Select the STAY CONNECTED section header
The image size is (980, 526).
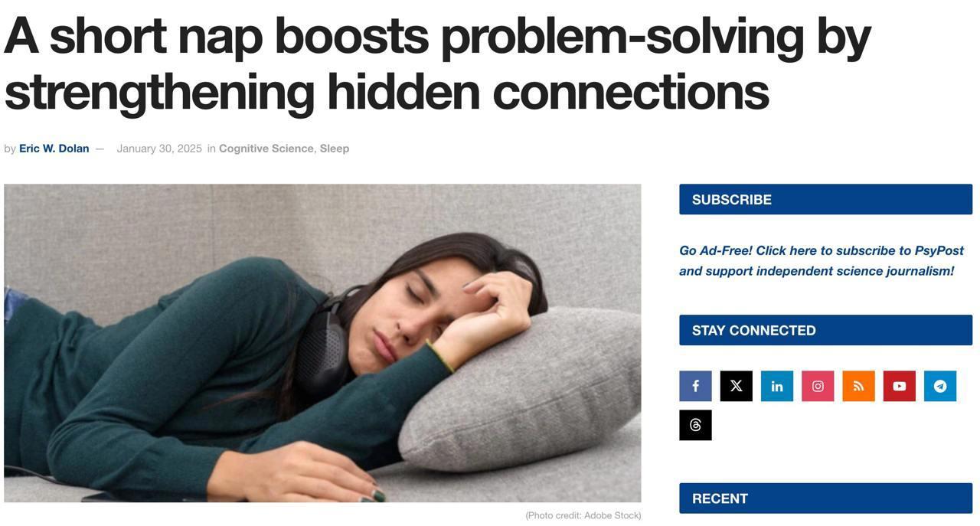click(x=825, y=330)
